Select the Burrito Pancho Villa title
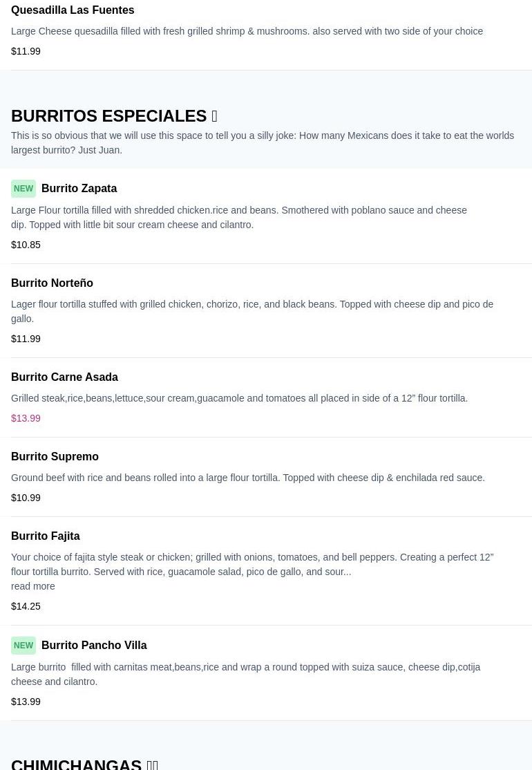The image size is (532, 770). (94, 645)
